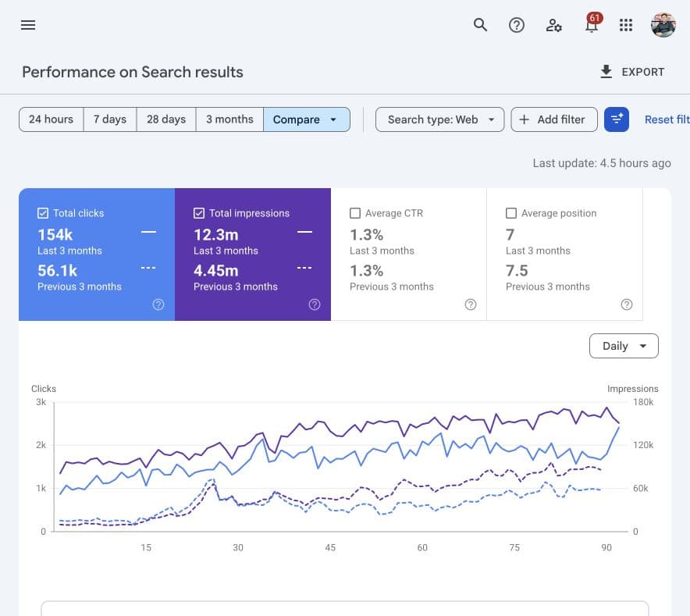Click the 180k impressions axis tick

643,402
